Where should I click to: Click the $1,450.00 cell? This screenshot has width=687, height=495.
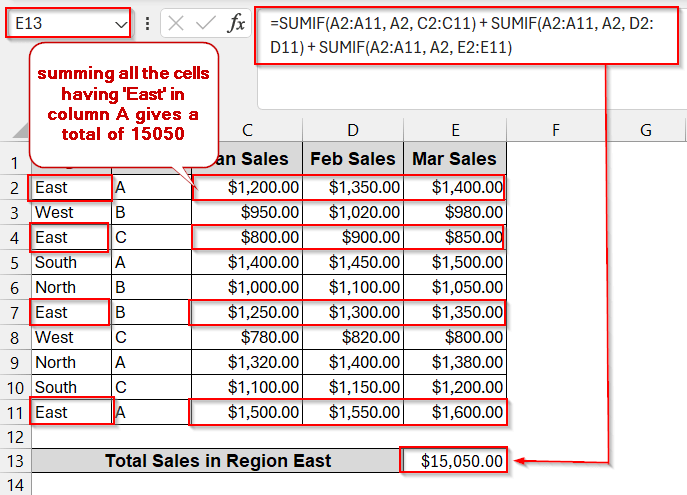pos(353,262)
